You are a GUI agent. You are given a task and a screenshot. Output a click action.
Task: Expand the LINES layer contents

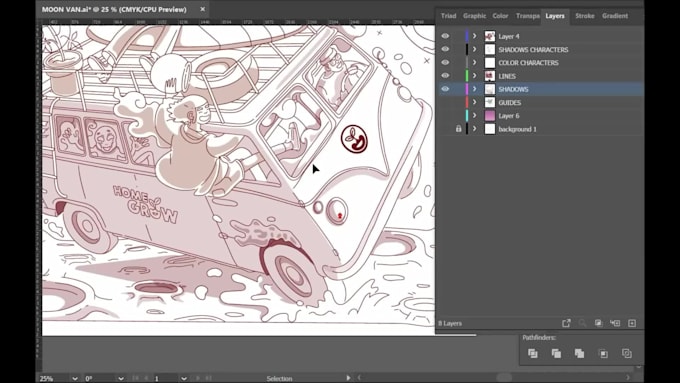click(x=474, y=75)
